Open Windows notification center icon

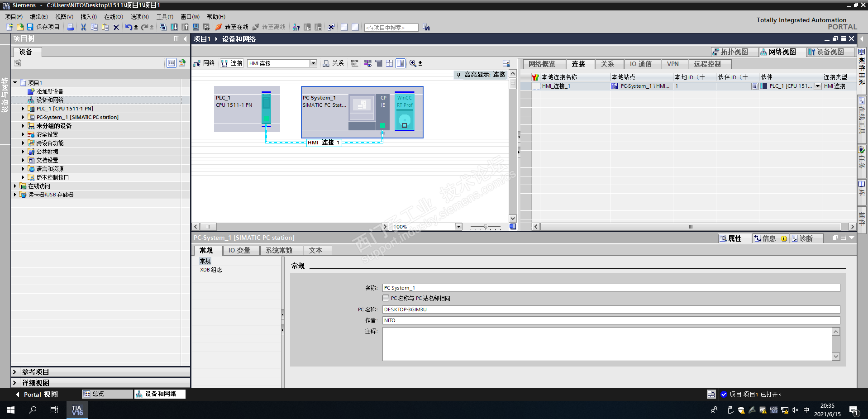tap(854, 411)
